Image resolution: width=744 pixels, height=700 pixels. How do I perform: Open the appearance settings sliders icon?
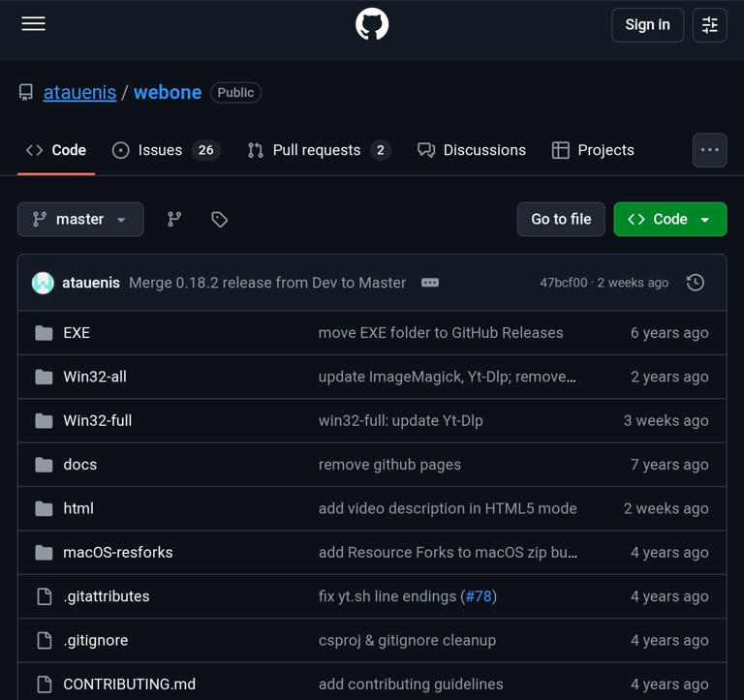[x=709, y=24]
